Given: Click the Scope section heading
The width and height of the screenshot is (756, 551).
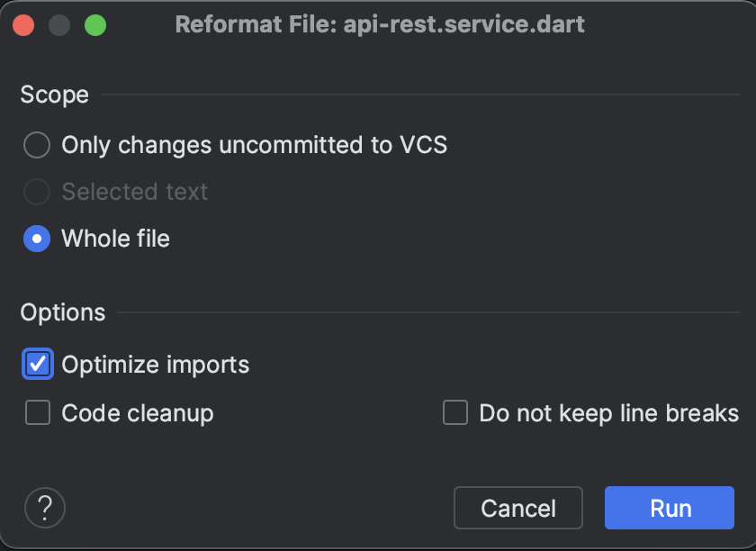Looking at the screenshot, I should (x=55, y=95).
